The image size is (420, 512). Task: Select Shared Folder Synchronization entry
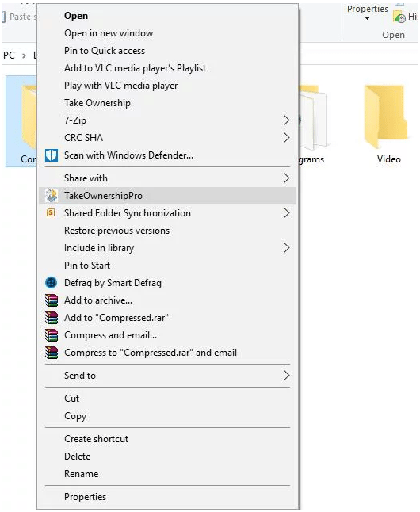coord(167,213)
